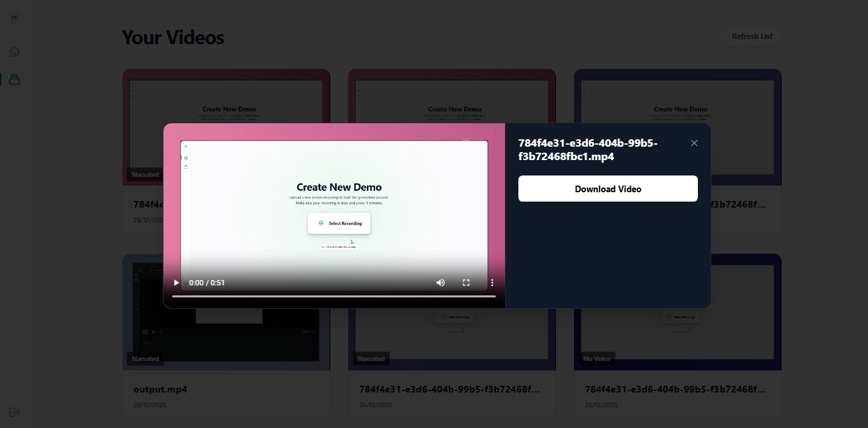Close the video preview modal
This screenshot has height=428, width=868.
click(x=695, y=143)
